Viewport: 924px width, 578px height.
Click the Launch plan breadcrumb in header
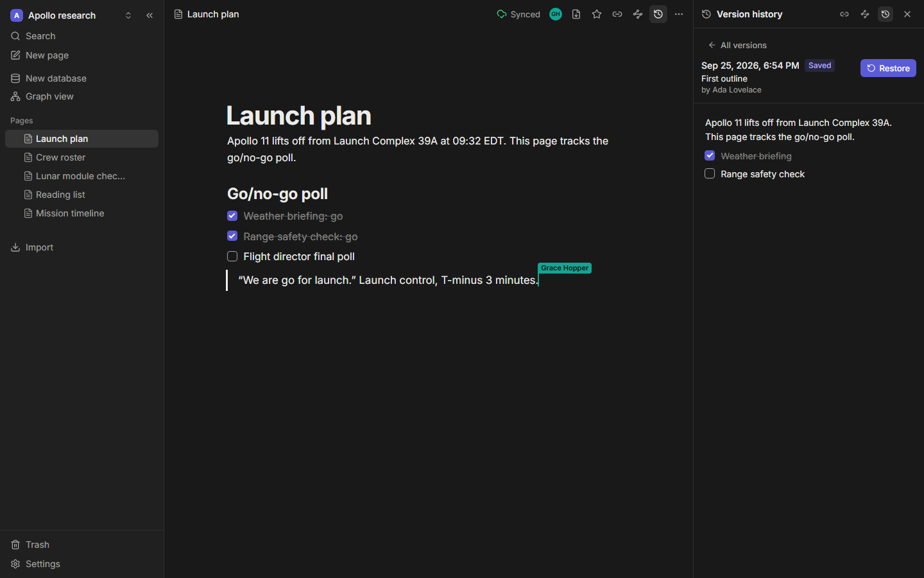point(207,14)
